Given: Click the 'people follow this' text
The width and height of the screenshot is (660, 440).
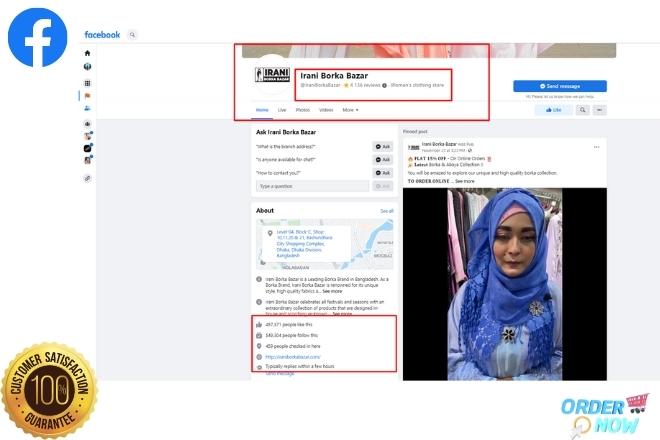Looking at the screenshot, I should (292, 336).
